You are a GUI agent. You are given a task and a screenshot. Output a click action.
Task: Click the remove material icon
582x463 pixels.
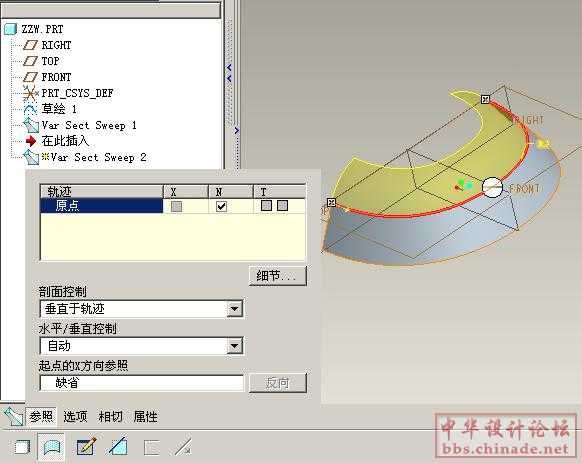(x=119, y=446)
